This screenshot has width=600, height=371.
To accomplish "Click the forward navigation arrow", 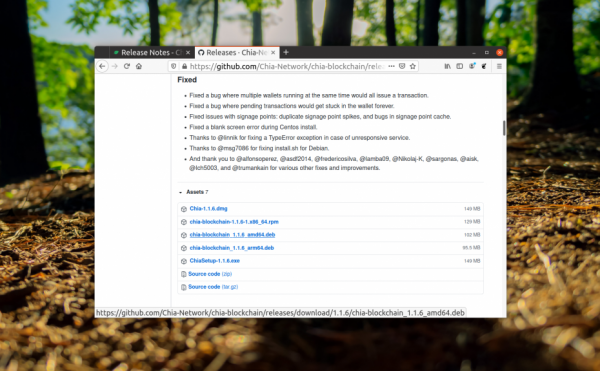I will point(114,66).
